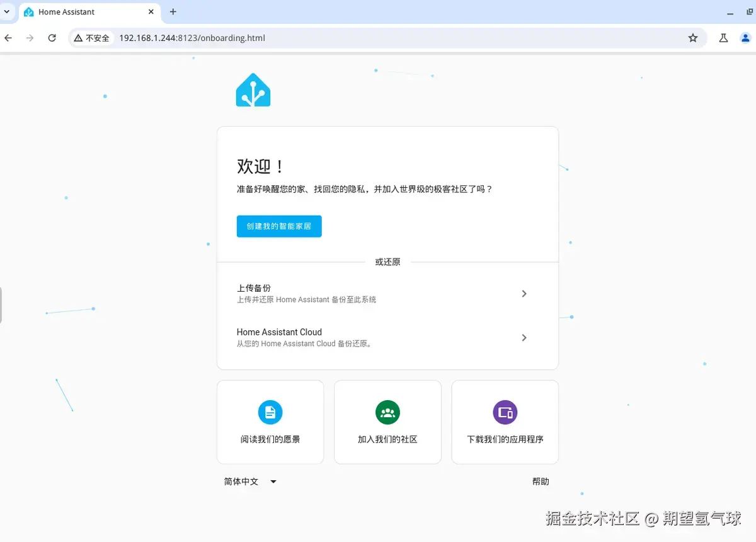Click the 上传并还原 Home Assistant 备份至此系统 description

tap(306, 300)
